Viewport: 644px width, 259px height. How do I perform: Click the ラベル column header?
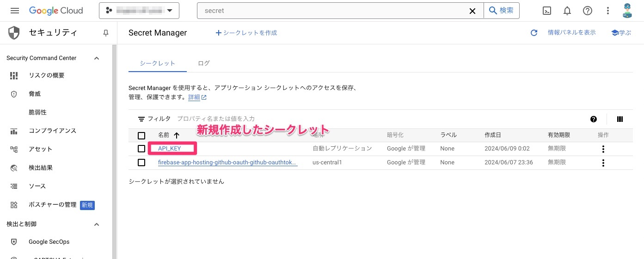(x=448, y=135)
